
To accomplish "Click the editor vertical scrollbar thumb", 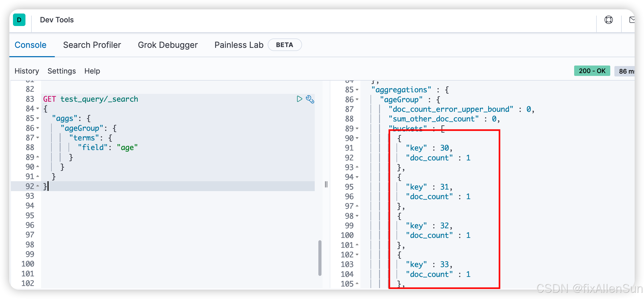I will (320, 258).
